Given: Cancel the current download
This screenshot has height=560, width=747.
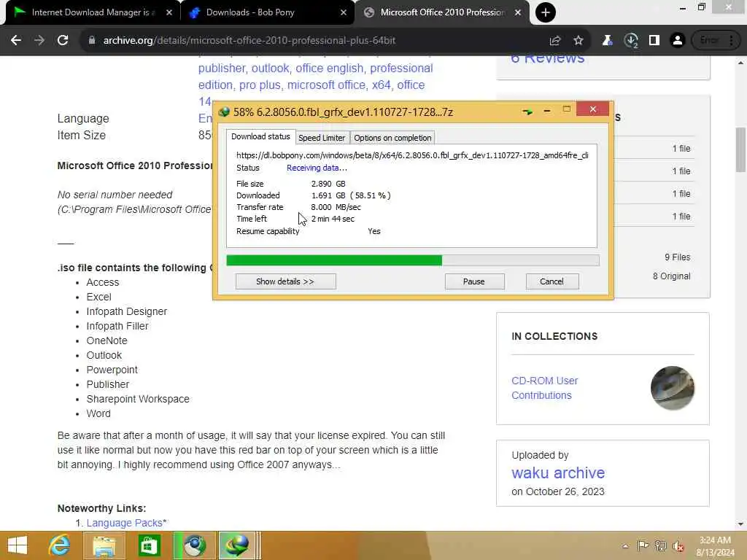Looking at the screenshot, I should [551, 281].
